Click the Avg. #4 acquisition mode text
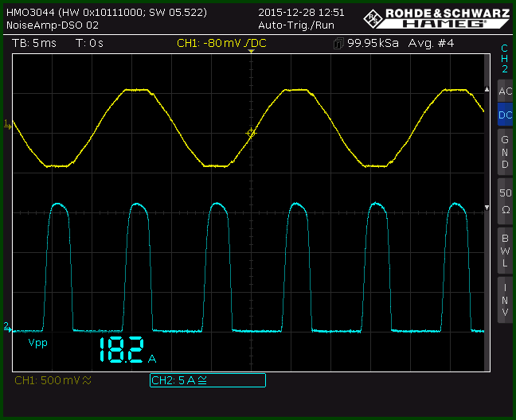 [x=431, y=43]
